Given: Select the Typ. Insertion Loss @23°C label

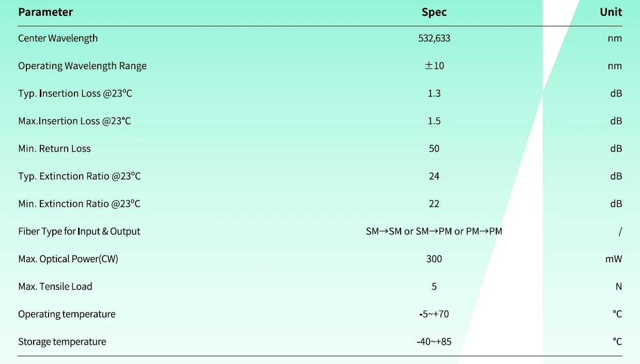Looking at the screenshot, I should pos(75,93).
